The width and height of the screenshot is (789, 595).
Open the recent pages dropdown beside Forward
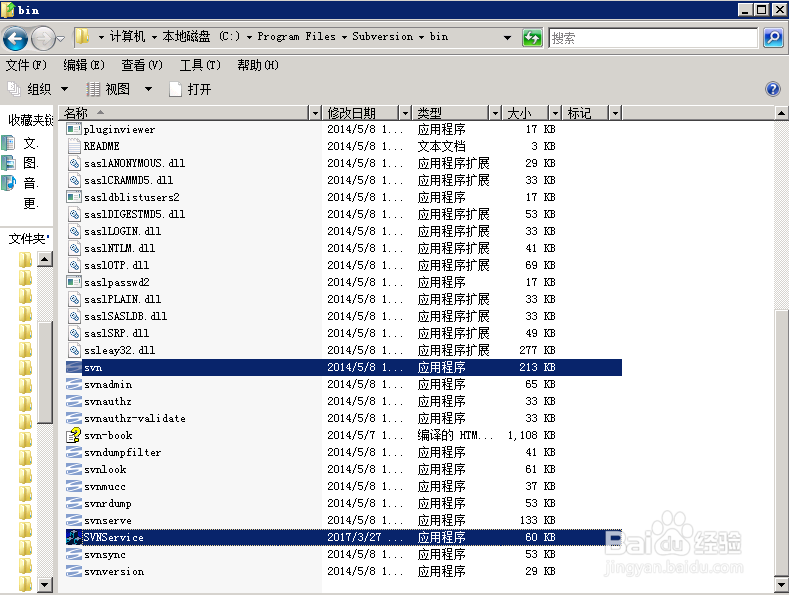(x=61, y=38)
